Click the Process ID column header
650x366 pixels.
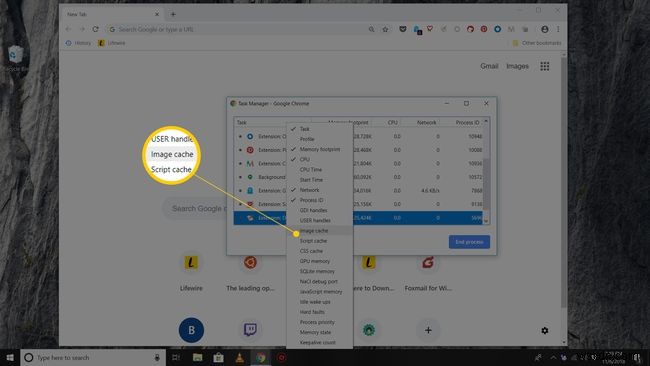tap(467, 123)
